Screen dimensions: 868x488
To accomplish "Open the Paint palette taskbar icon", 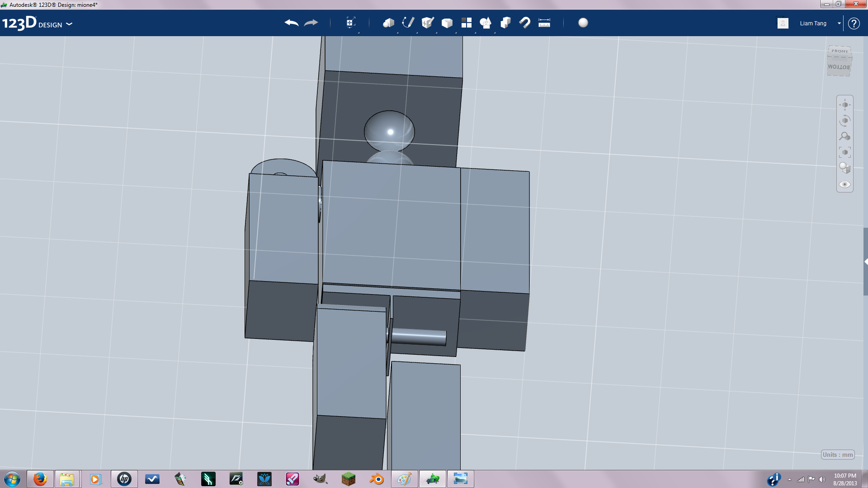I will (404, 479).
